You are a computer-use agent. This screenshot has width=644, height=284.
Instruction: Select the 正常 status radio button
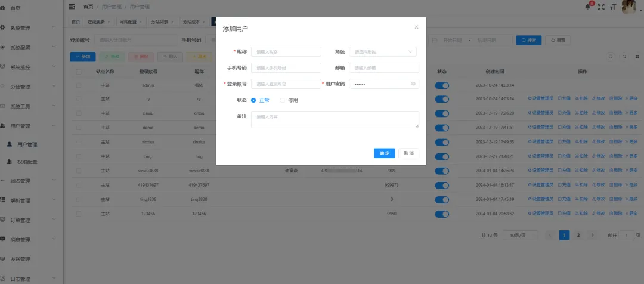pyautogui.click(x=253, y=100)
